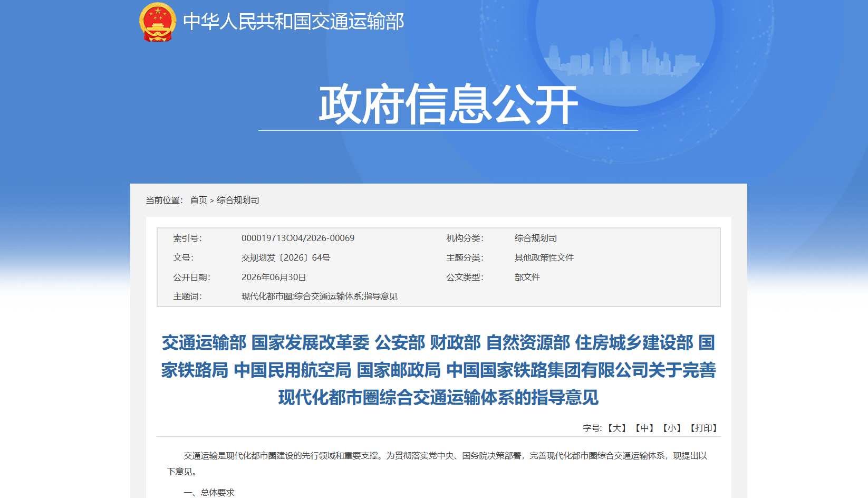Image resolution: width=868 pixels, height=498 pixels.
Task: Select the index number 000019713O04/2026-00069
Action: pyautogui.click(x=298, y=238)
